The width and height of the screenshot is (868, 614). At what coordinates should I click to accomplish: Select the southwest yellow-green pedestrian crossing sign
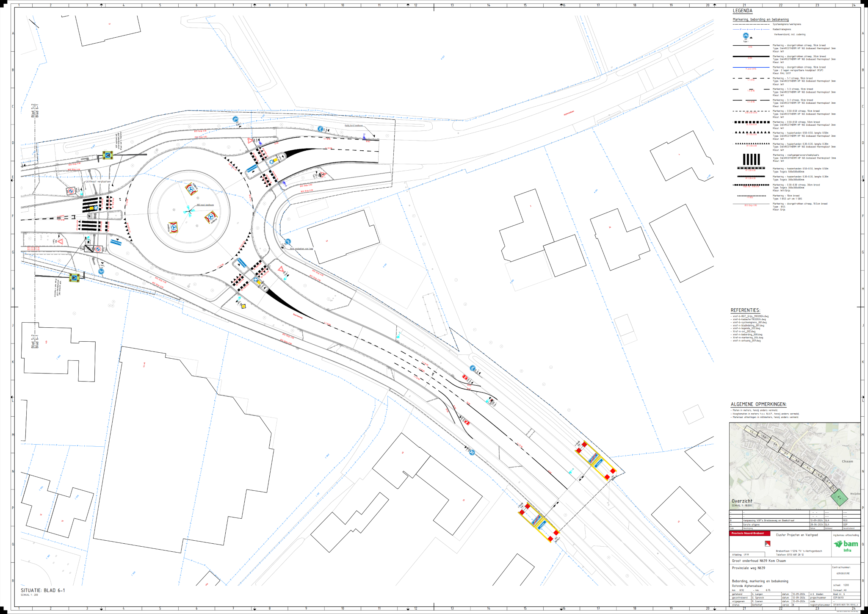coord(75,278)
